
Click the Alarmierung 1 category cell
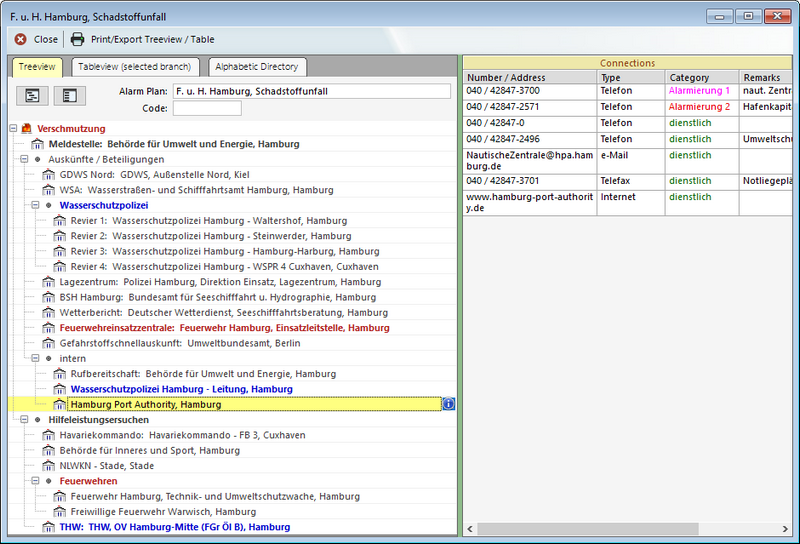click(703, 91)
